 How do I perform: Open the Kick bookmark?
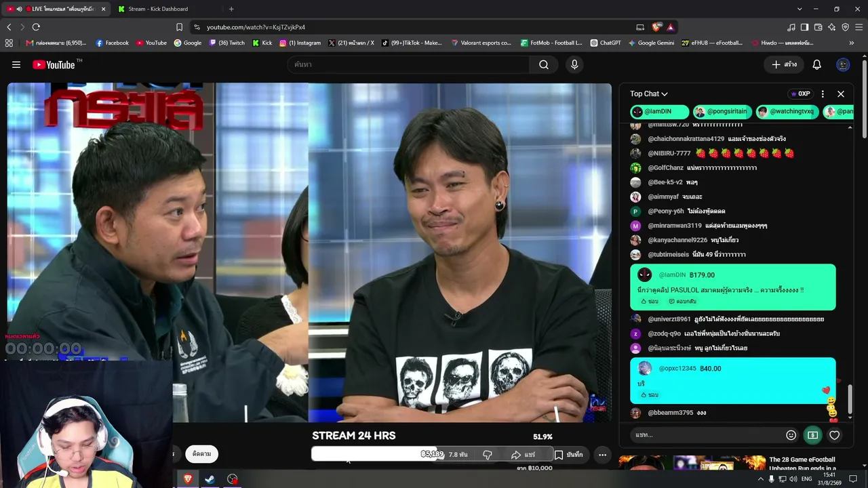tap(262, 43)
